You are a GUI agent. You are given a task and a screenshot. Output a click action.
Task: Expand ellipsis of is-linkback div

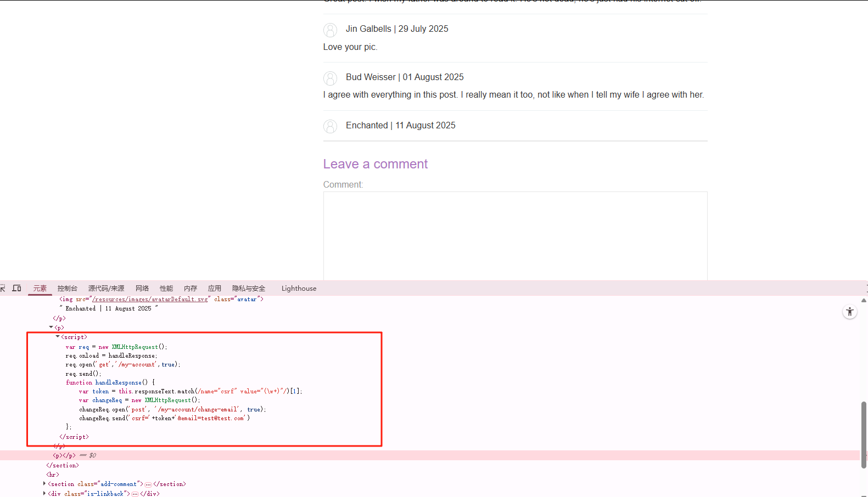coord(135,494)
